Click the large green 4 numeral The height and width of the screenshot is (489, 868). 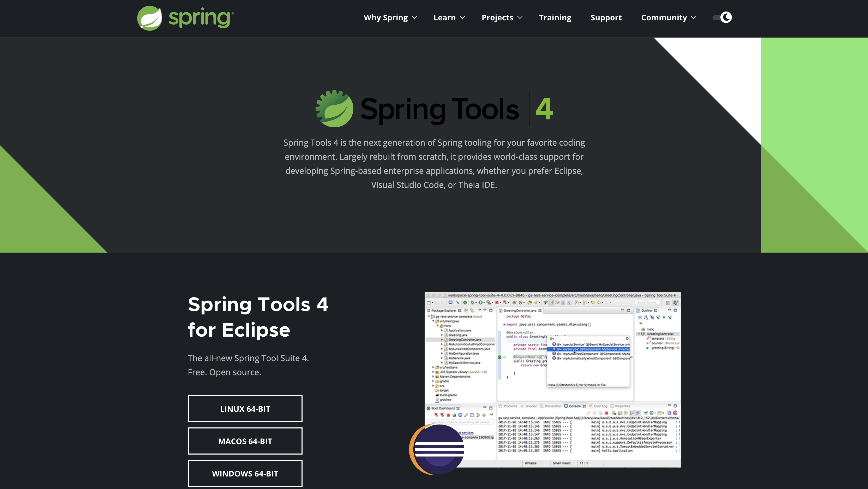544,109
